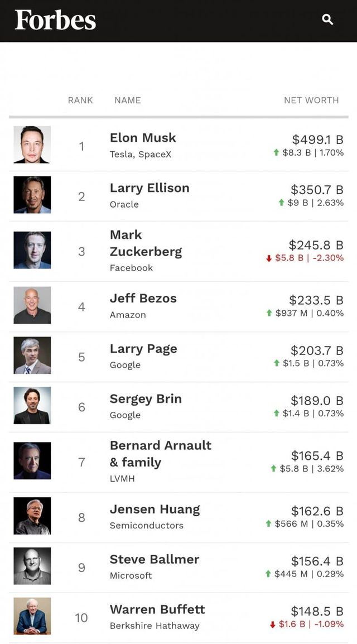Click Jeff Bezos's profile photo

pyautogui.click(x=32, y=305)
